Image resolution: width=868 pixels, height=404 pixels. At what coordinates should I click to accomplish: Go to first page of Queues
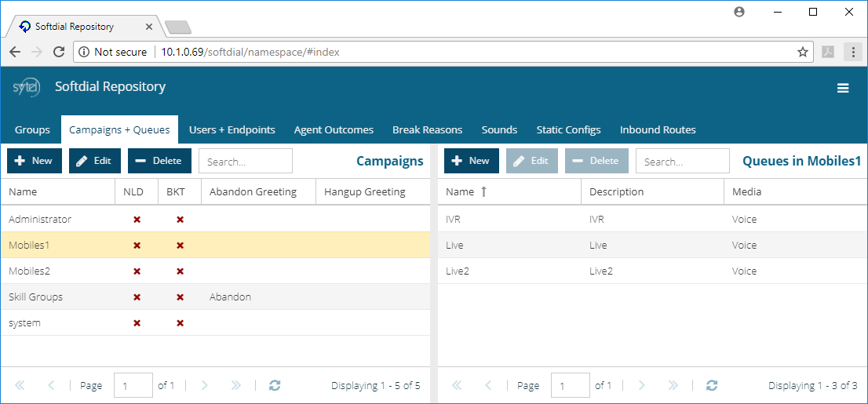pos(457,385)
